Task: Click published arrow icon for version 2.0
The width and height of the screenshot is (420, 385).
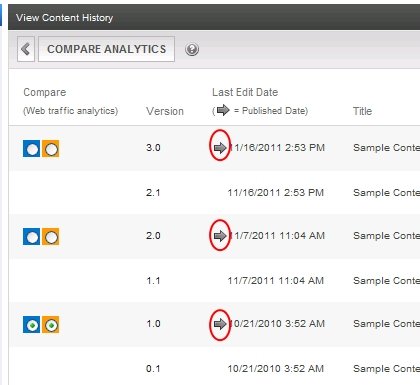Action: tap(220, 236)
